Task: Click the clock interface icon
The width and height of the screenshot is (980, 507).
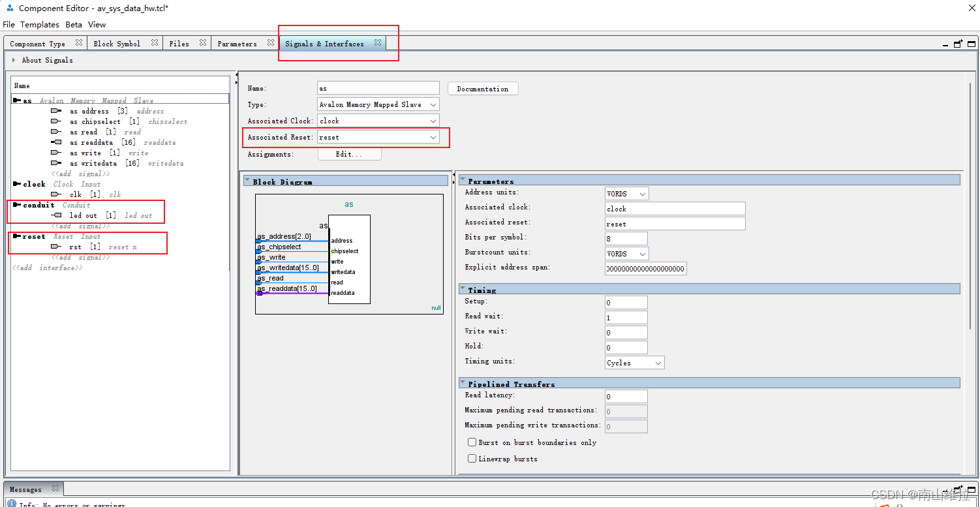Action: 16,184
